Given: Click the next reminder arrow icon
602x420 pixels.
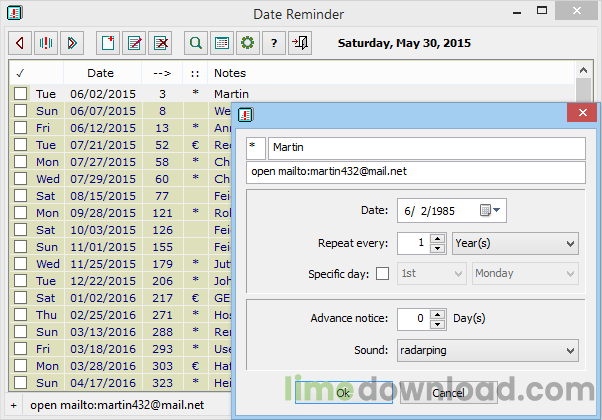Looking at the screenshot, I should click(71, 43).
